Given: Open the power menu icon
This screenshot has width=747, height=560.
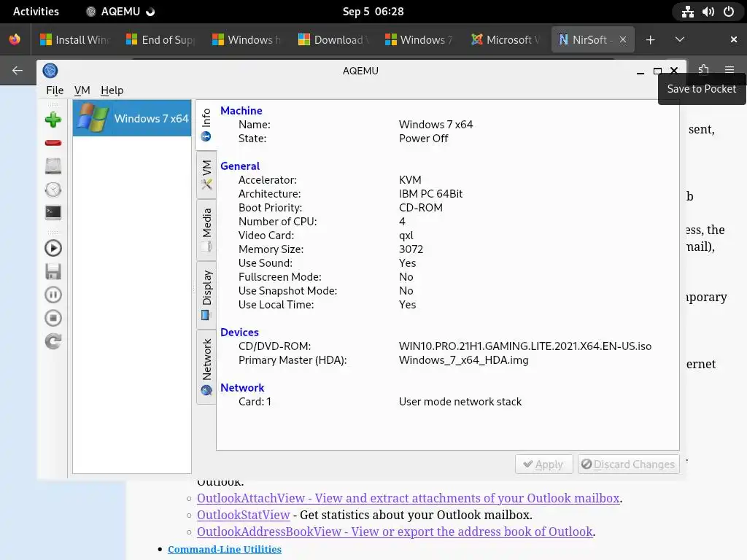Looking at the screenshot, I should (x=729, y=12).
